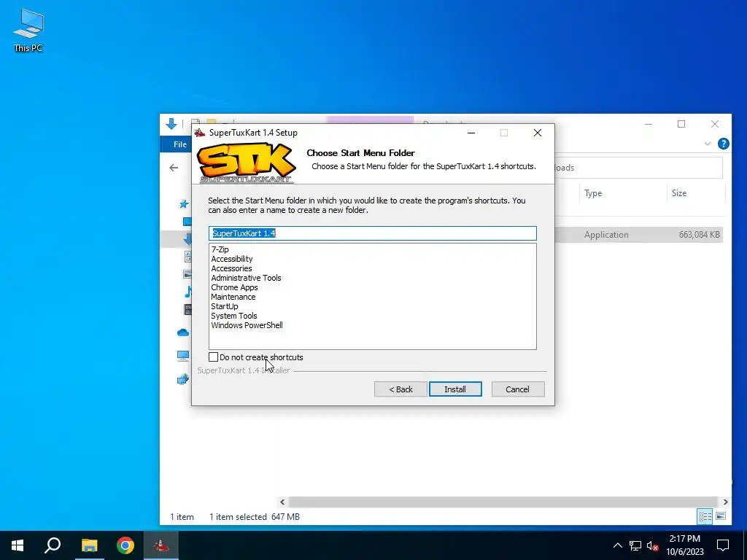The image size is (747, 560).
Task: Open File Explorer from the taskbar
Action: tap(89, 545)
